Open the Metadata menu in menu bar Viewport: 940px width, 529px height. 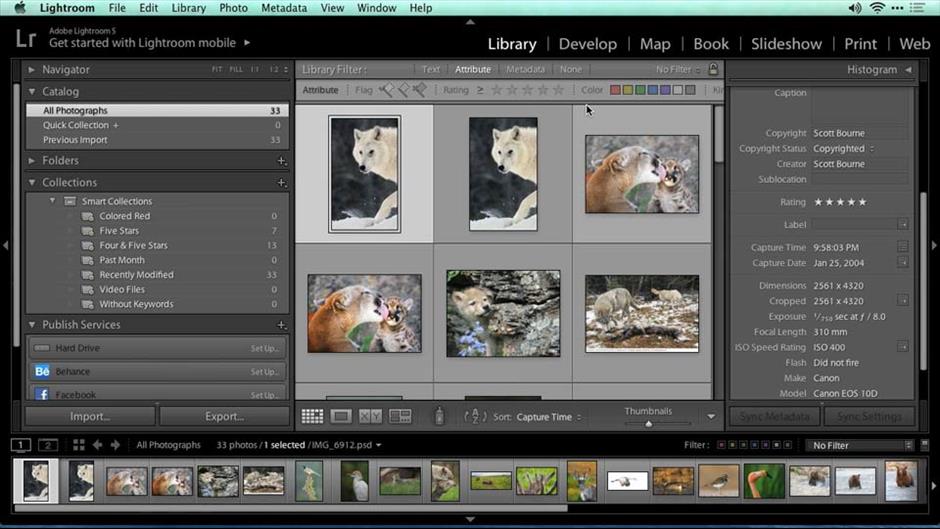click(x=284, y=8)
